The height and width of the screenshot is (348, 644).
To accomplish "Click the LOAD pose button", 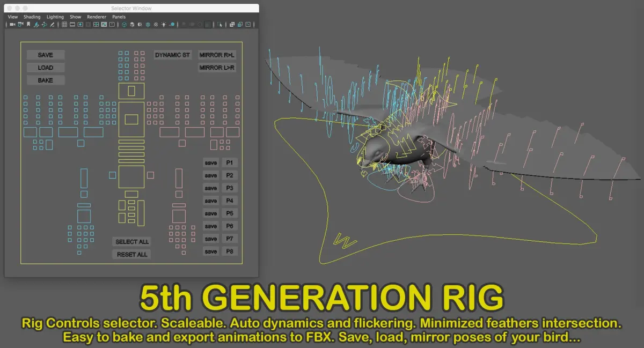I will point(46,68).
